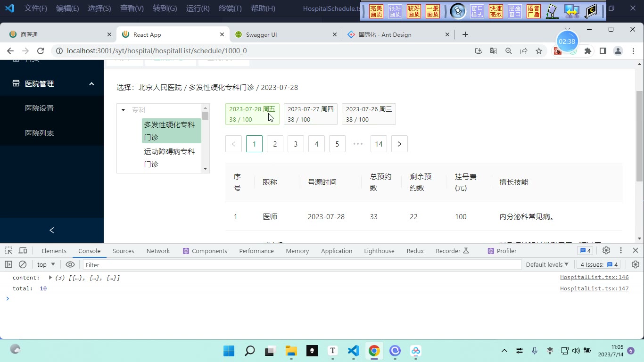Jump ahead via the pagination ellipsis
The image size is (644, 362).
pyautogui.click(x=358, y=144)
